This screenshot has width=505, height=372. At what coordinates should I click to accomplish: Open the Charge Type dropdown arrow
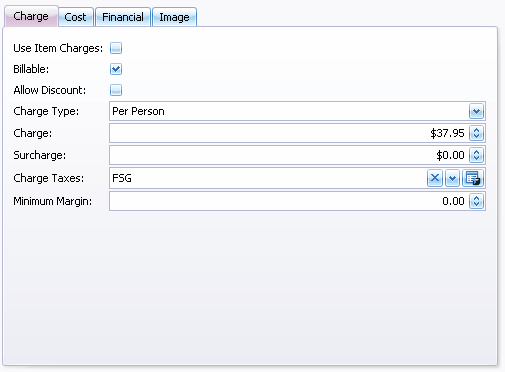point(476,111)
